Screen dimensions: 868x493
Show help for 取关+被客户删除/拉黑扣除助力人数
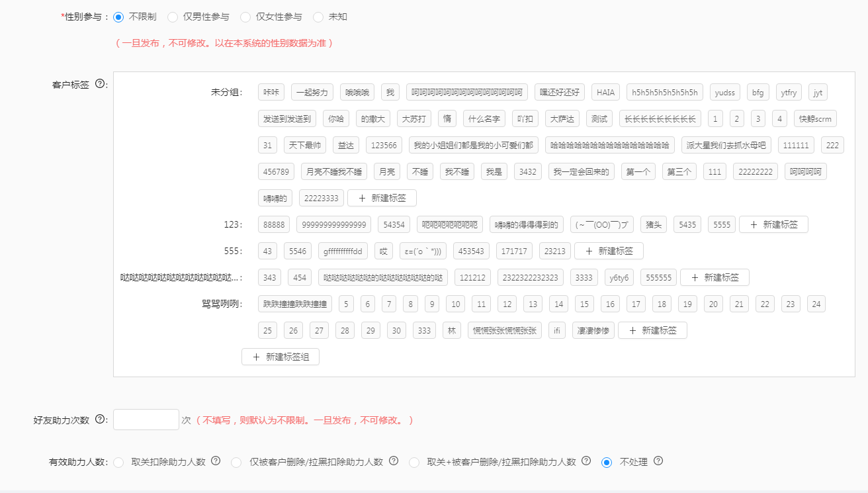point(586,461)
